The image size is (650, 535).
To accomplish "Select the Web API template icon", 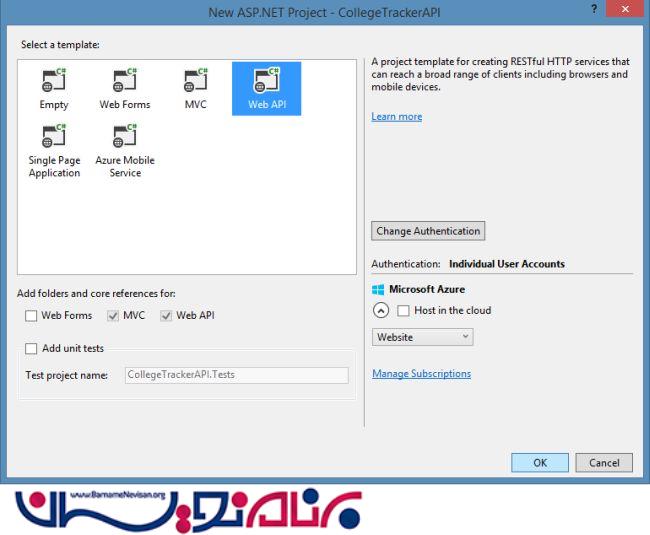I will click(266, 80).
